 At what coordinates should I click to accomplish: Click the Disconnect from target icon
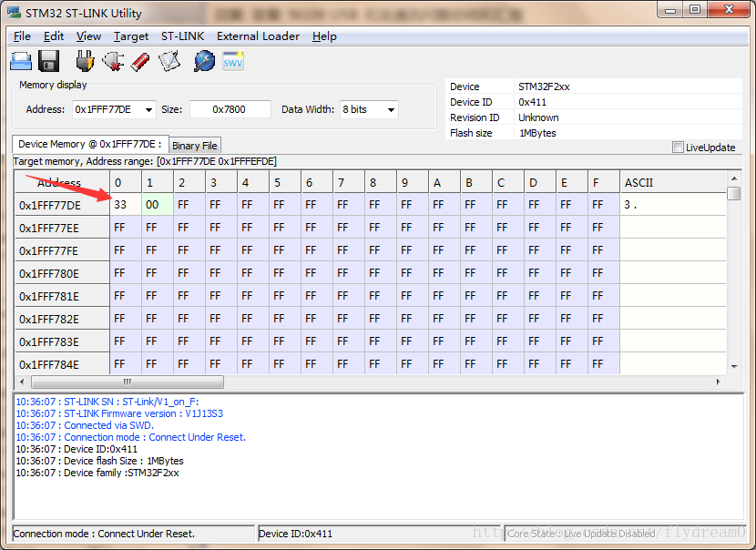click(x=113, y=61)
